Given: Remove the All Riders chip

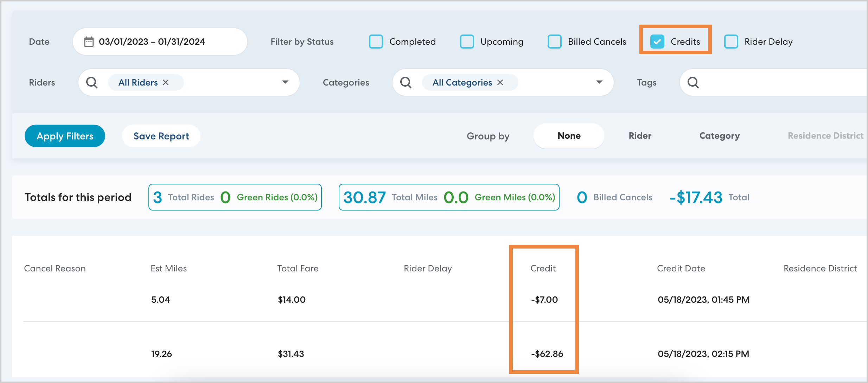Looking at the screenshot, I should (x=166, y=82).
